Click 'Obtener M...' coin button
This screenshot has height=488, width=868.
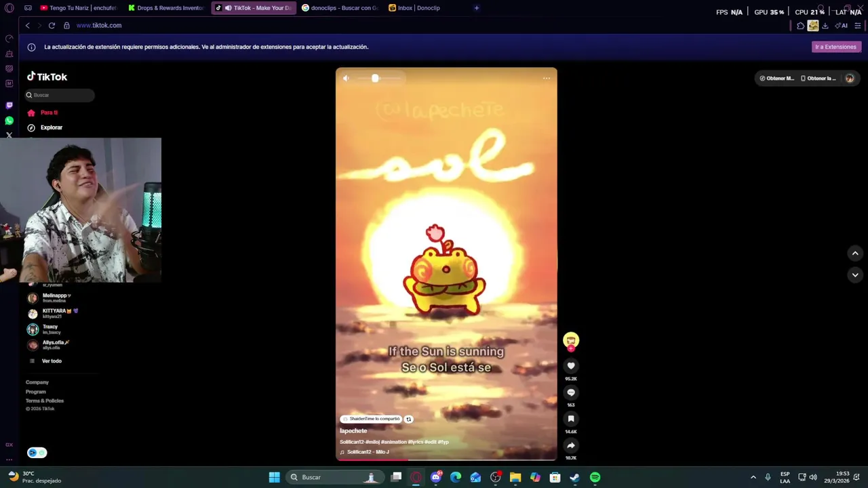[776, 78]
